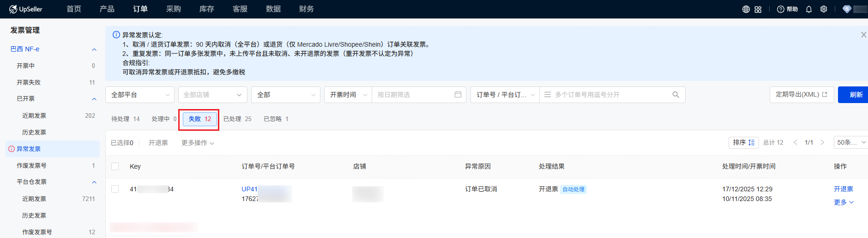
Task: Open the apps grid icon
Action: [x=758, y=9]
